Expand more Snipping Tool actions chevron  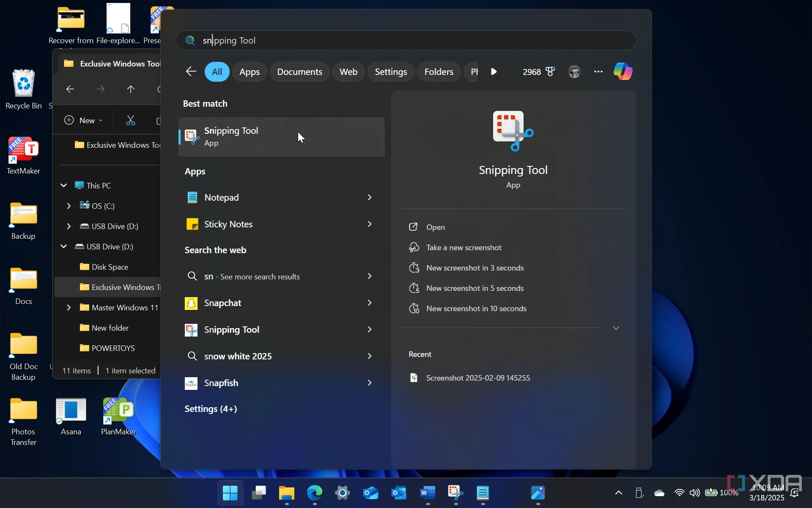tap(616, 328)
